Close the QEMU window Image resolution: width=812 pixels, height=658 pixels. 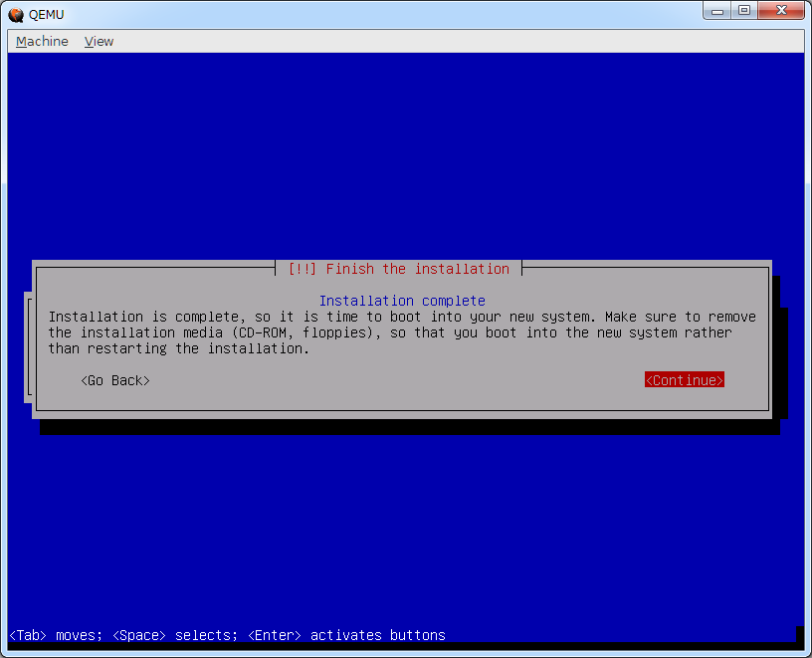(x=781, y=10)
